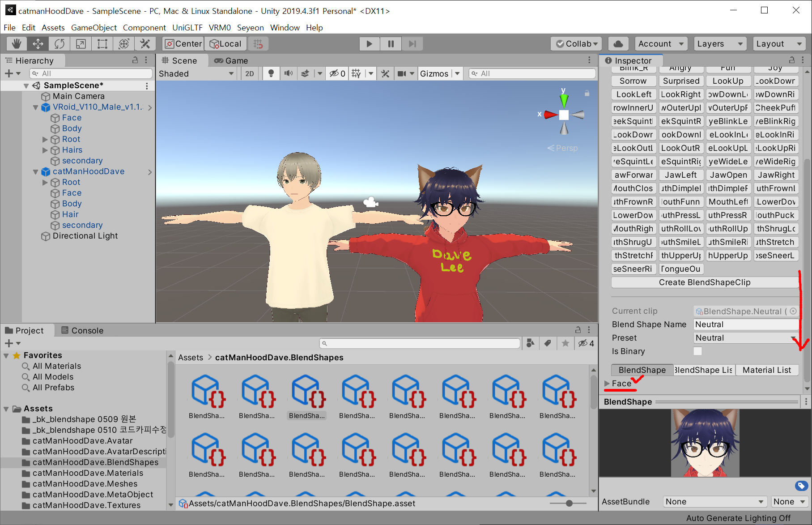The height and width of the screenshot is (525, 812).
Task: Toggle scene lighting bulb icon
Action: point(271,73)
